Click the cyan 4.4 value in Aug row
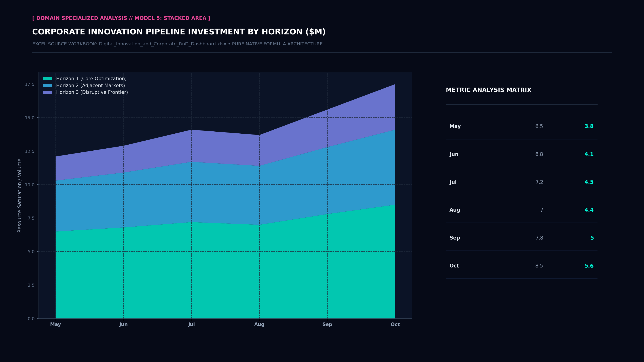The width and height of the screenshot is (644, 362). 589,210
